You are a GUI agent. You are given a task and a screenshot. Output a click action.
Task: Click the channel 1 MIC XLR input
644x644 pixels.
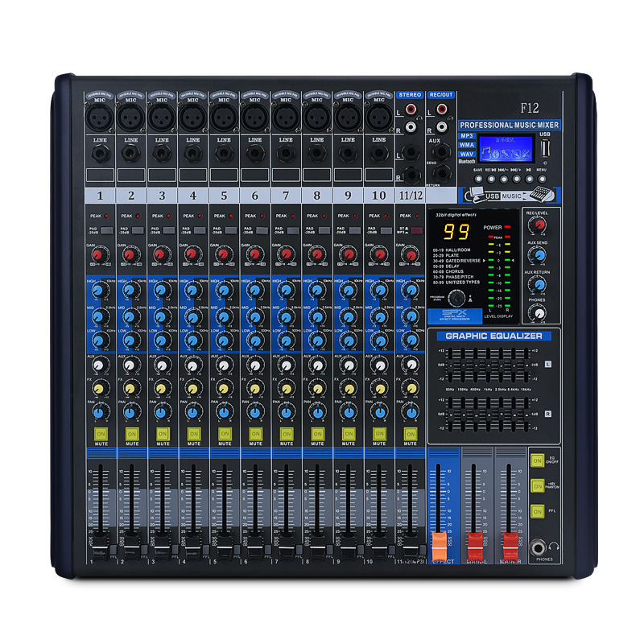pyautogui.click(x=100, y=117)
